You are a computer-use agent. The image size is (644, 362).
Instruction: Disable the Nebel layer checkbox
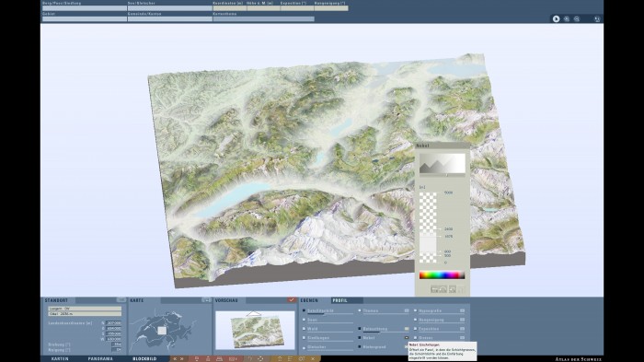[x=360, y=338]
